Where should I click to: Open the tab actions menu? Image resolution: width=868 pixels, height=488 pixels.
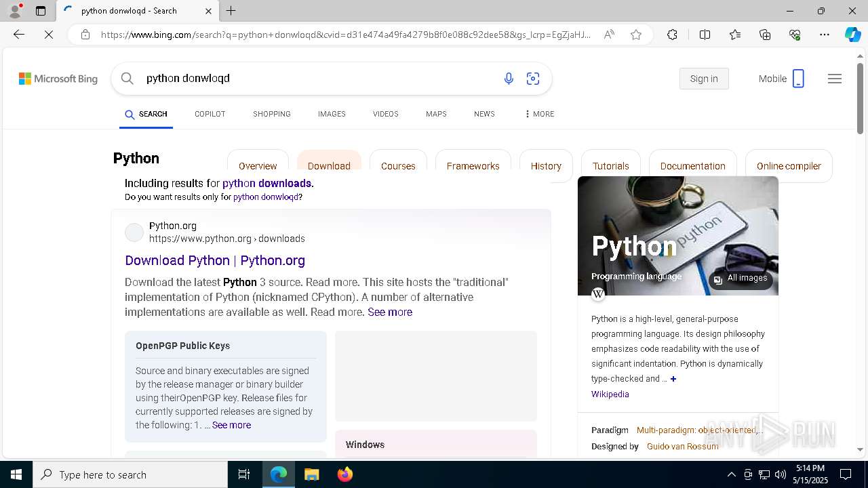(41, 11)
